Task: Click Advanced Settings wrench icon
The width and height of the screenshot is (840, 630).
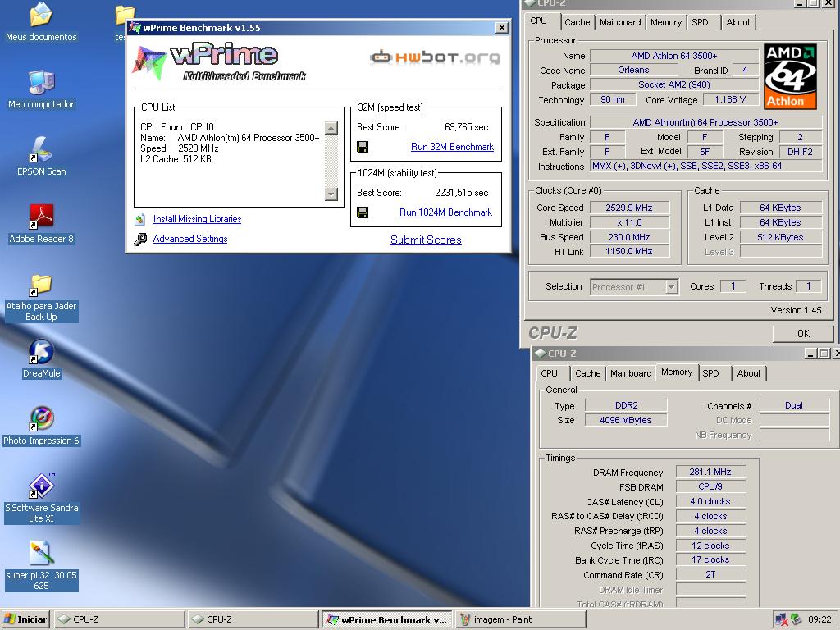Action: (x=140, y=239)
